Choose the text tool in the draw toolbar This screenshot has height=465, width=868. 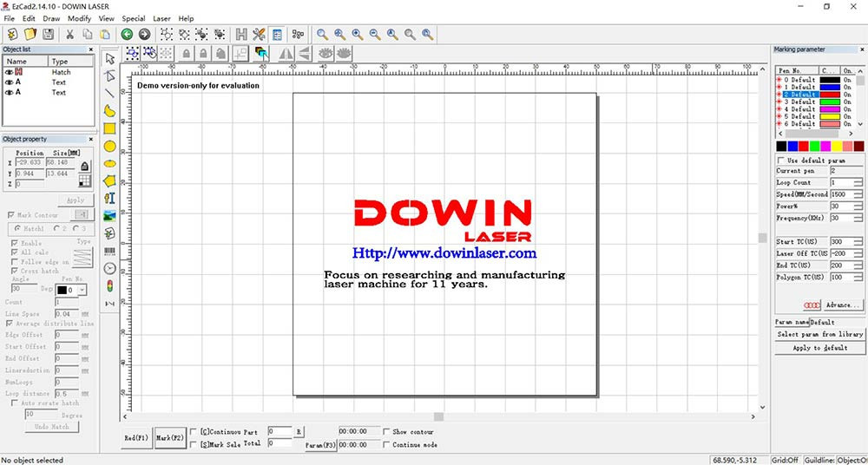point(110,199)
